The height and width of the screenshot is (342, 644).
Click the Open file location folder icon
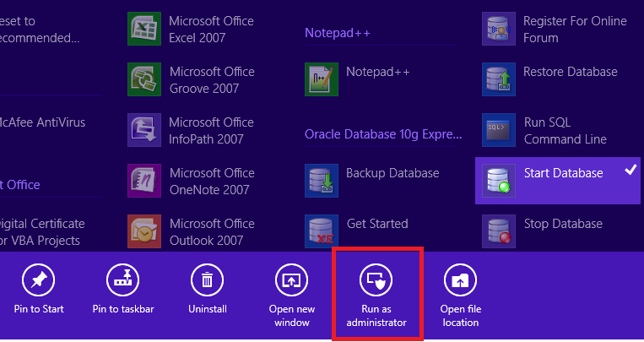[x=460, y=280]
